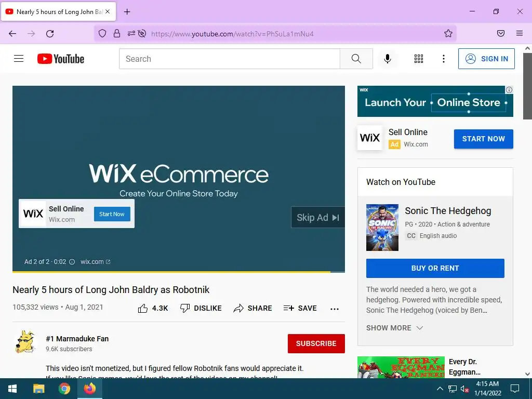Show hidden system tray icons
532x399 pixels.
(x=440, y=389)
